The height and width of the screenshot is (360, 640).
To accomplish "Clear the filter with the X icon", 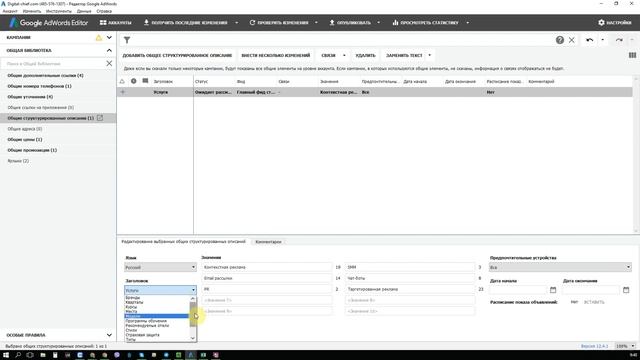I will (x=571, y=40).
